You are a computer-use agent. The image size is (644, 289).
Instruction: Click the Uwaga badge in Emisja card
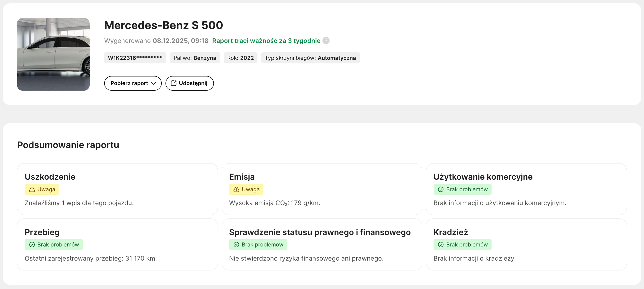[246, 189]
